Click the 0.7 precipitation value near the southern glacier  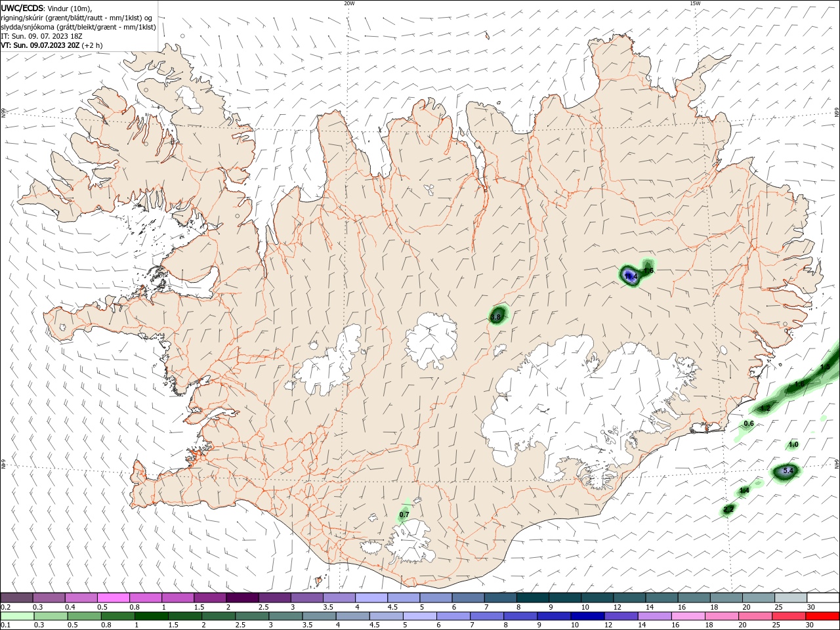click(404, 515)
